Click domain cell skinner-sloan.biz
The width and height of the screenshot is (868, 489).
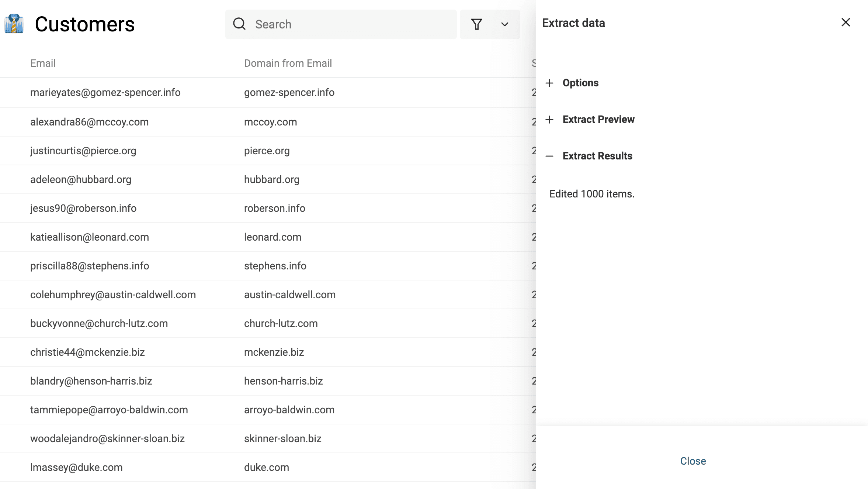(282, 438)
